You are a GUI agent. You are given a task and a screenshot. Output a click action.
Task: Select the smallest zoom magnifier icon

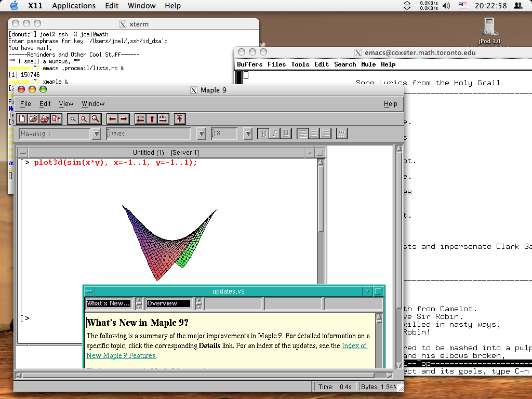(73, 119)
